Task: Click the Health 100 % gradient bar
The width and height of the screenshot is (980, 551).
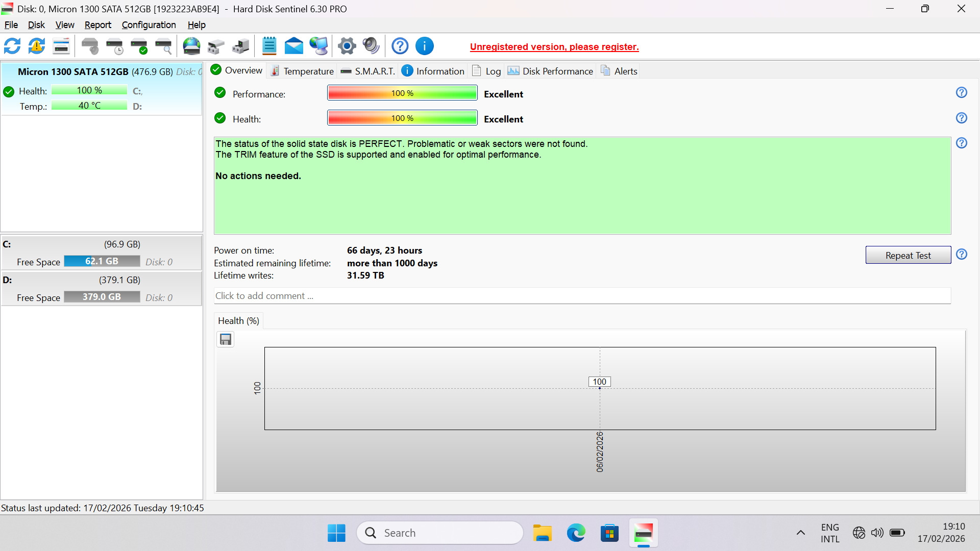Action: (x=402, y=118)
